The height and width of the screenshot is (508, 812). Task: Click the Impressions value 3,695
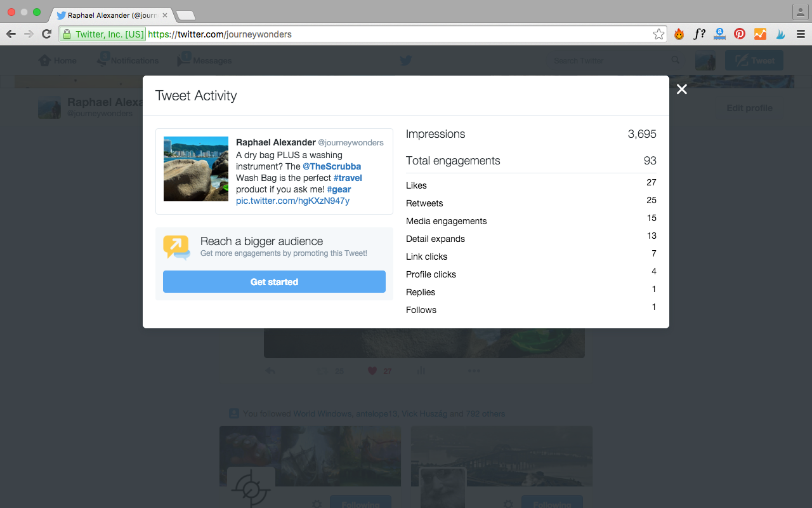pyautogui.click(x=642, y=134)
